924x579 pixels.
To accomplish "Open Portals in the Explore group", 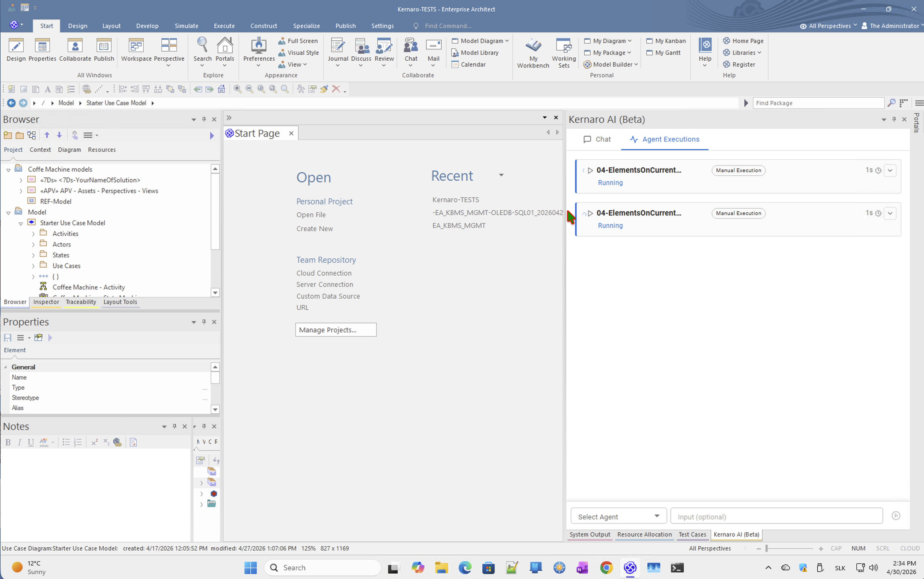I will tap(225, 52).
